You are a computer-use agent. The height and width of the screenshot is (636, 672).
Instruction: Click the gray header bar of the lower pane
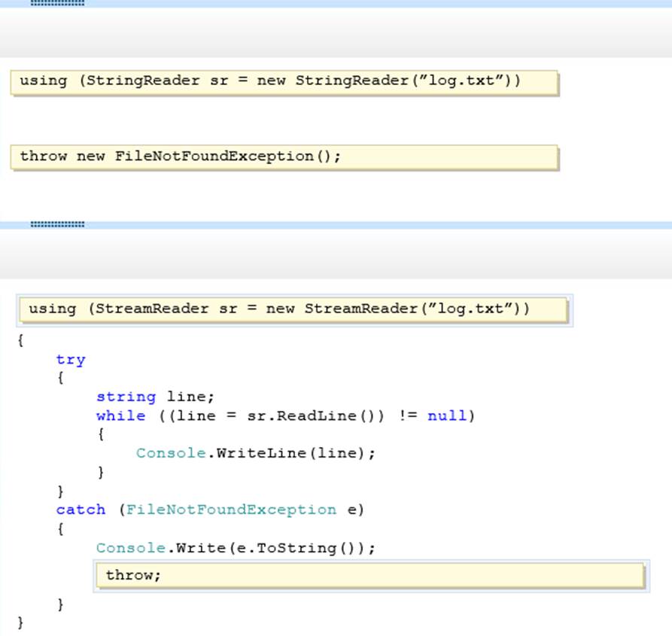click(336, 254)
